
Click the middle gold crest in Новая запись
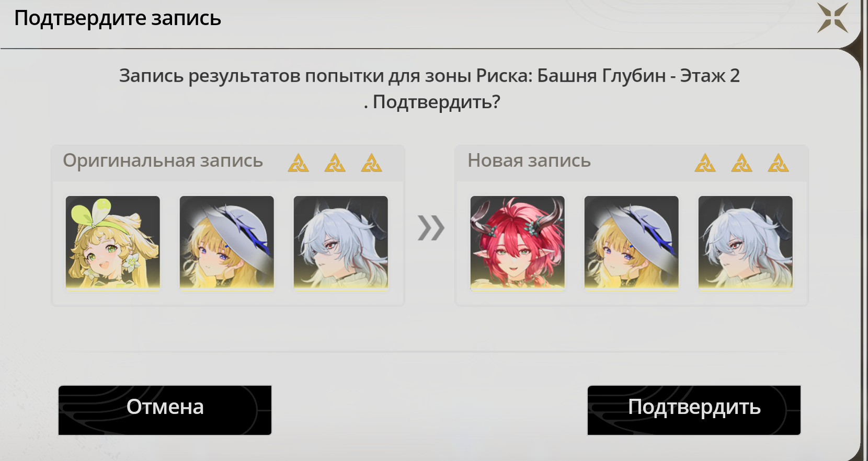742,163
